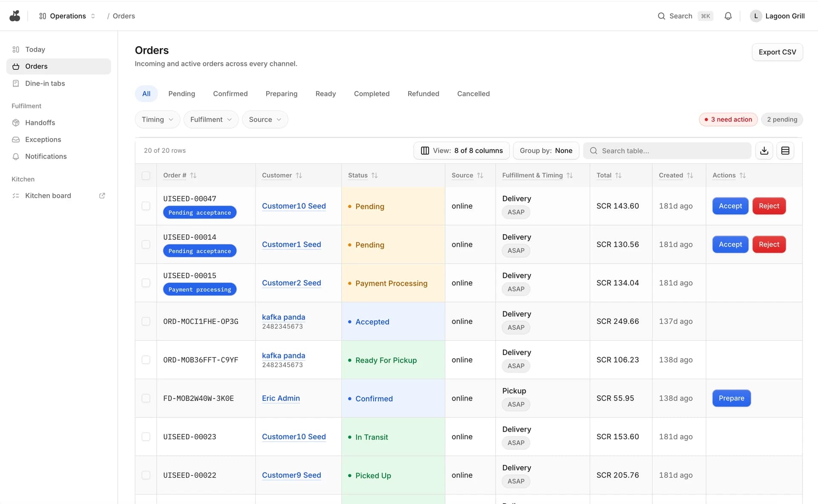Screen dimensions: 818x504
Task: Open the Source filter dropdown
Action: [x=265, y=119]
